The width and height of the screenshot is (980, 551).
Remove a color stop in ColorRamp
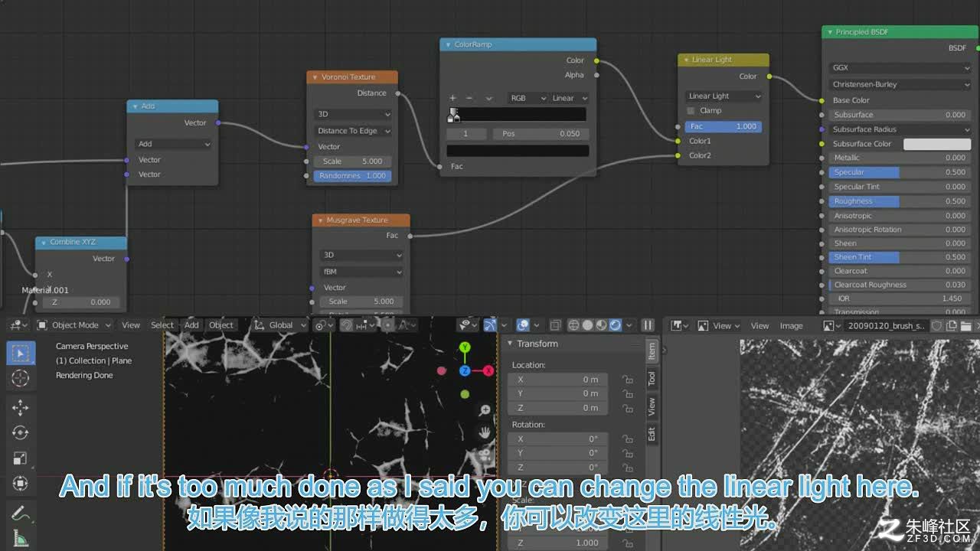(469, 98)
